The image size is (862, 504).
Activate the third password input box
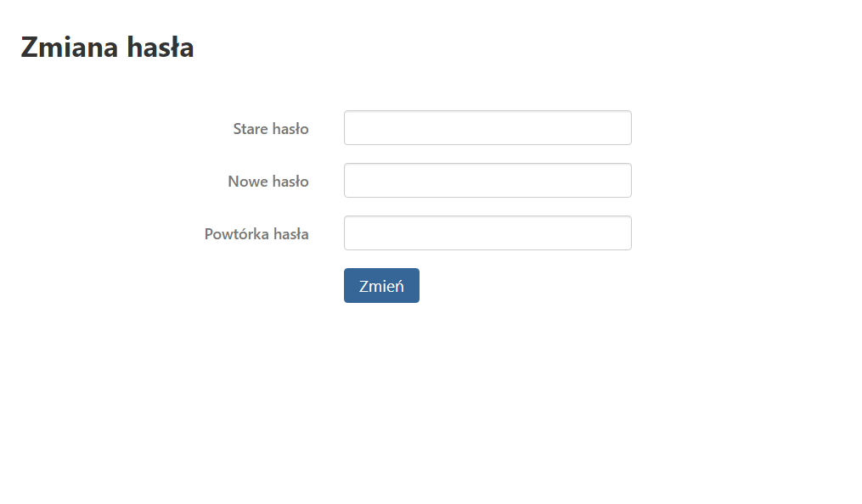click(x=487, y=232)
